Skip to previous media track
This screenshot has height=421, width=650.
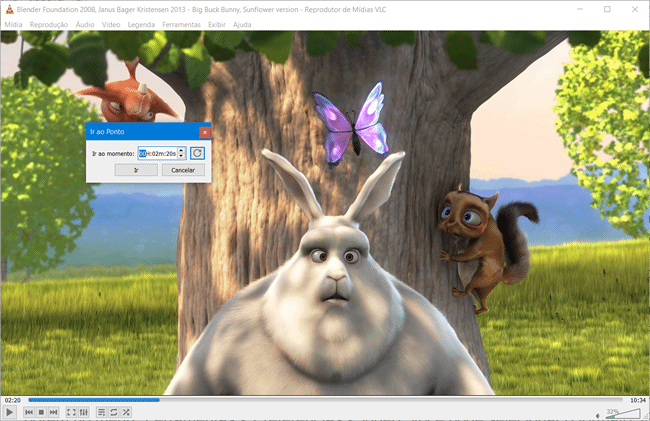[29, 412]
